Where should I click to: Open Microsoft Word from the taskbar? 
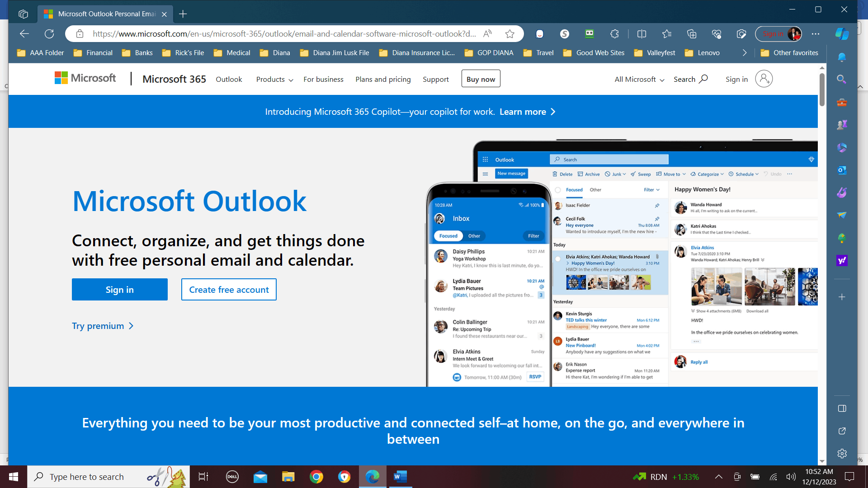(x=400, y=476)
